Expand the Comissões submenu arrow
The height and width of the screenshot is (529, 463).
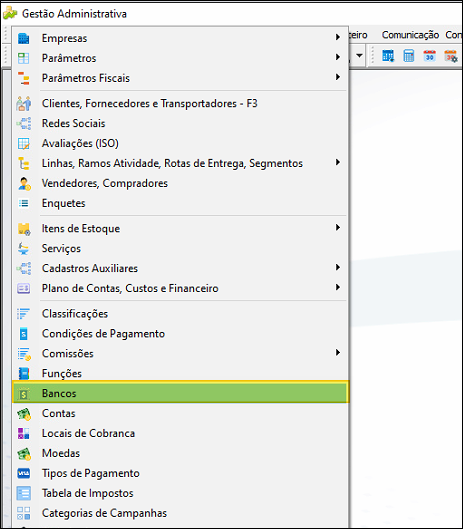pos(337,353)
